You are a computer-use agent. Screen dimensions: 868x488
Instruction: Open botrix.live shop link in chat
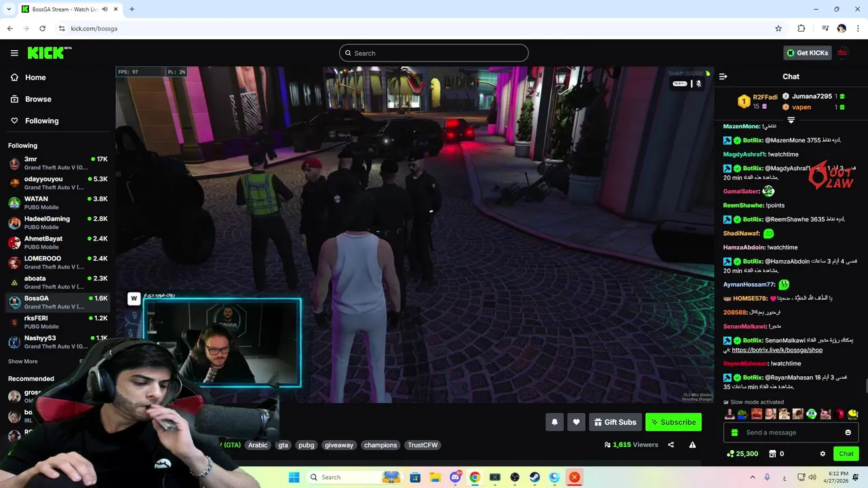point(777,350)
